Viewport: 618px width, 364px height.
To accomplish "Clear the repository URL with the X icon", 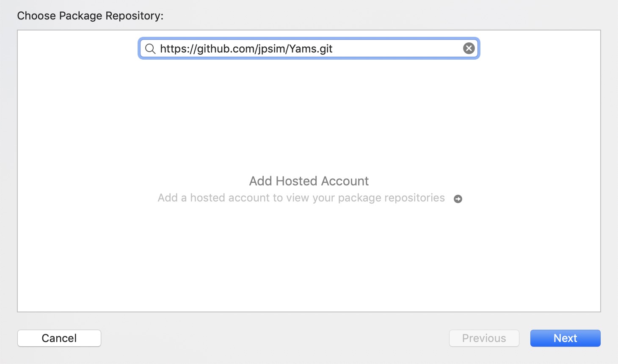I will [469, 48].
